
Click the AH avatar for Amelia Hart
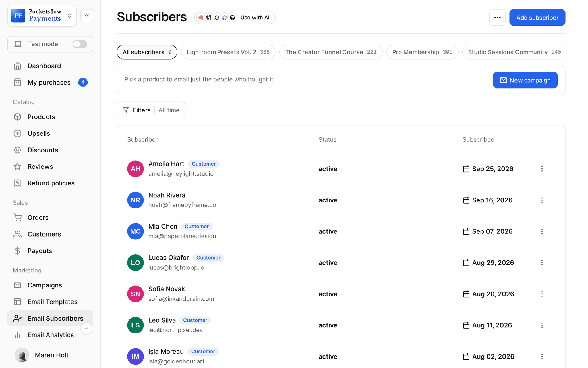[x=136, y=169]
